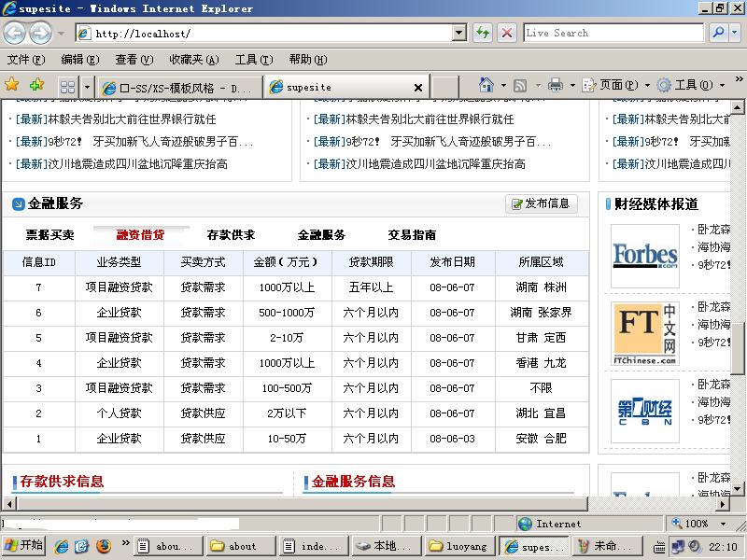Screen dimensions: 747x560
Task: Open the 收藏夹(A) menu
Action: [x=193, y=59]
